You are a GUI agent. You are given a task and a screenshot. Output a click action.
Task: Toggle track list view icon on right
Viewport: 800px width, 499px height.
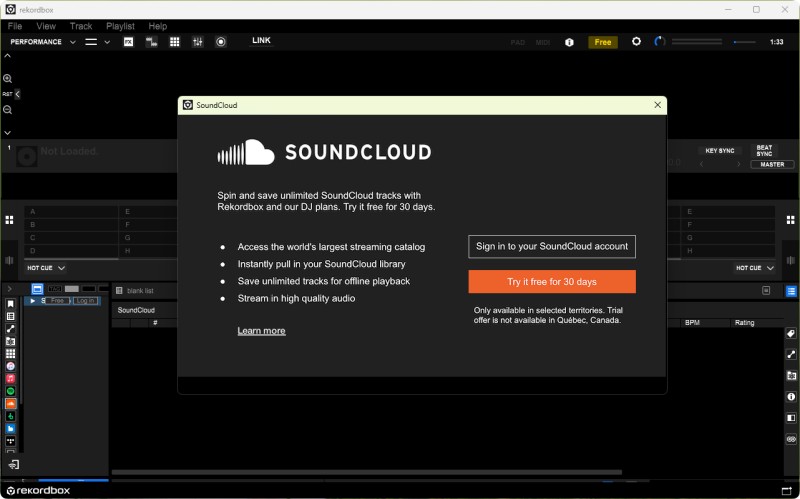(791, 291)
